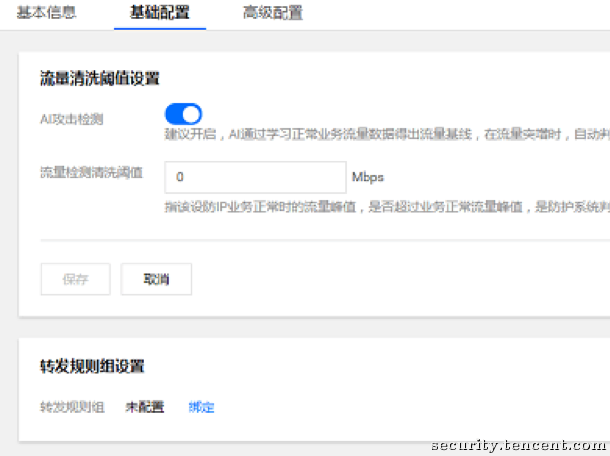
Task: Select the 转发规则组设置 heading
Action: [x=92, y=366]
